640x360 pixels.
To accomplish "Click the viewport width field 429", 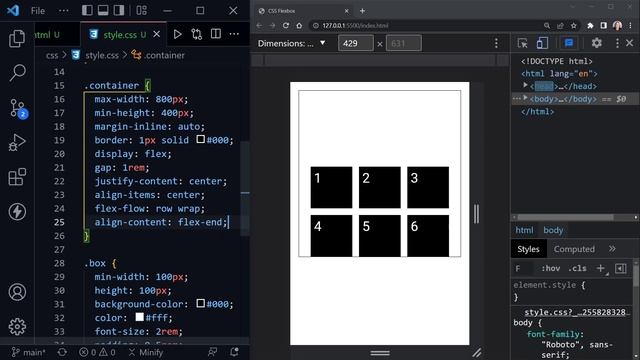I will point(356,43).
